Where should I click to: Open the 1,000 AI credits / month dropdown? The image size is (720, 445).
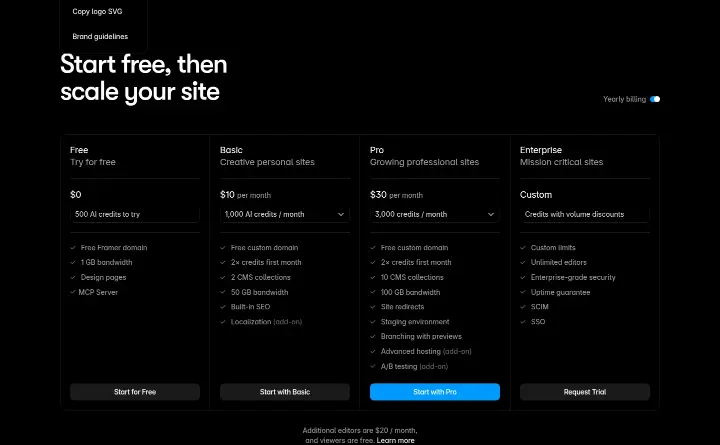[285, 214]
